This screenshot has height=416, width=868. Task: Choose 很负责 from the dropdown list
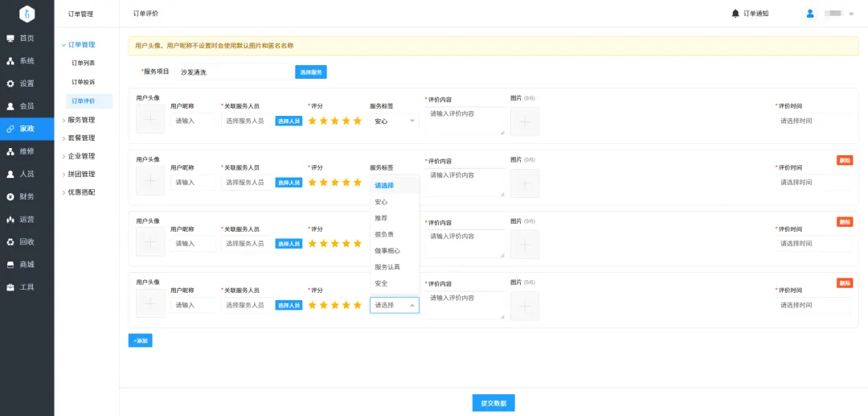(395, 234)
